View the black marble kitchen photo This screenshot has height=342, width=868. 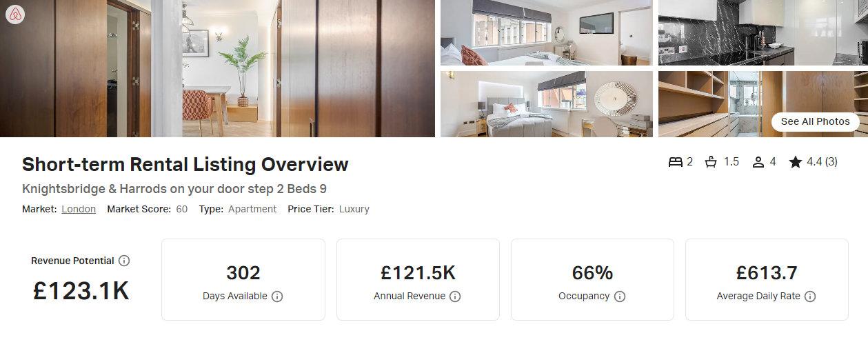pyautogui.click(x=763, y=32)
